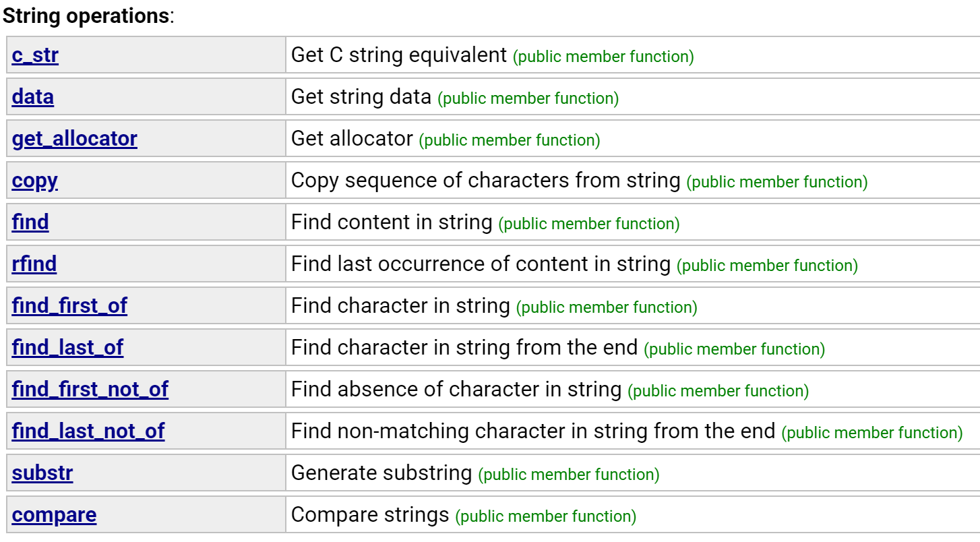This screenshot has height=542, width=980.
Task: Open the find_first_of link
Action: [69, 306]
